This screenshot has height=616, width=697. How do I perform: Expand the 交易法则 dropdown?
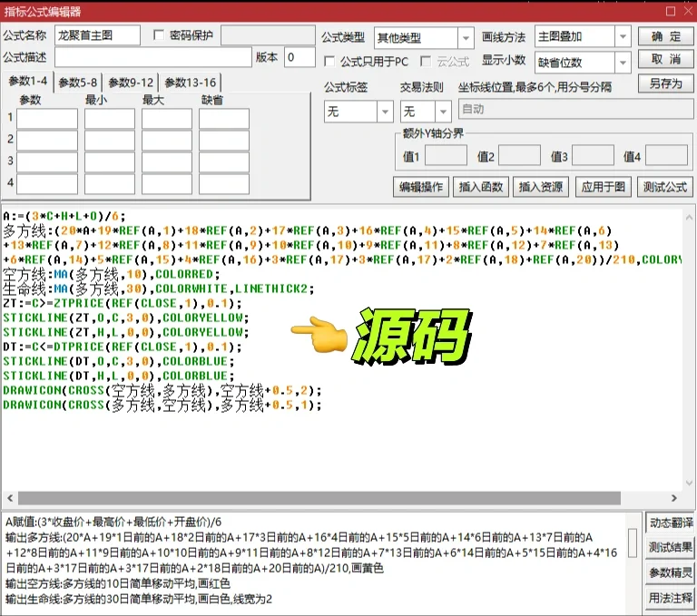tap(443, 112)
